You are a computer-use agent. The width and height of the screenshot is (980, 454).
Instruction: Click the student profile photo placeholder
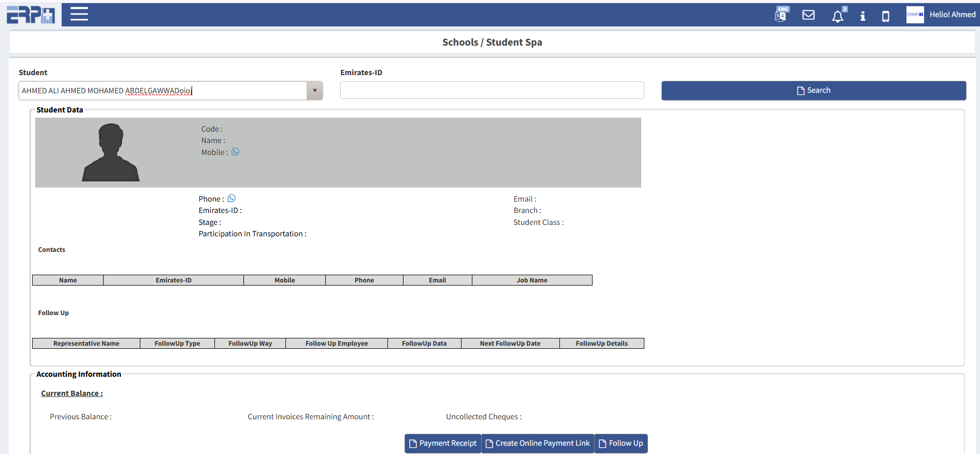pos(111,152)
